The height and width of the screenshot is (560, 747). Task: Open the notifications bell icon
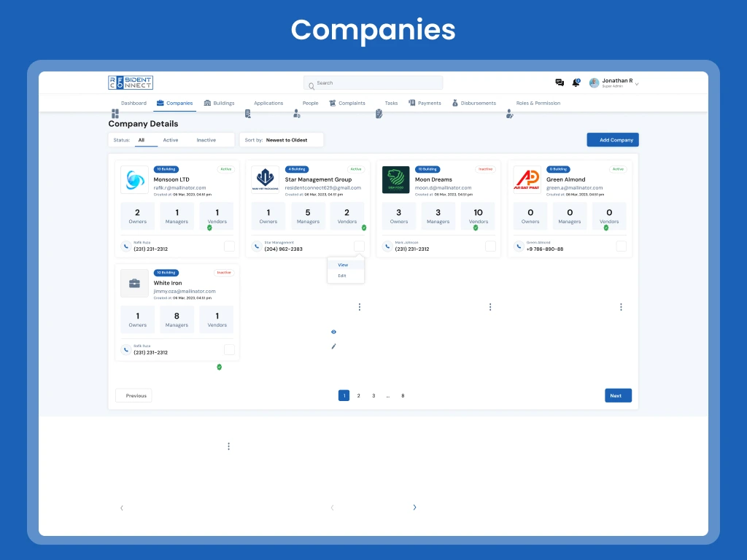click(x=576, y=83)
